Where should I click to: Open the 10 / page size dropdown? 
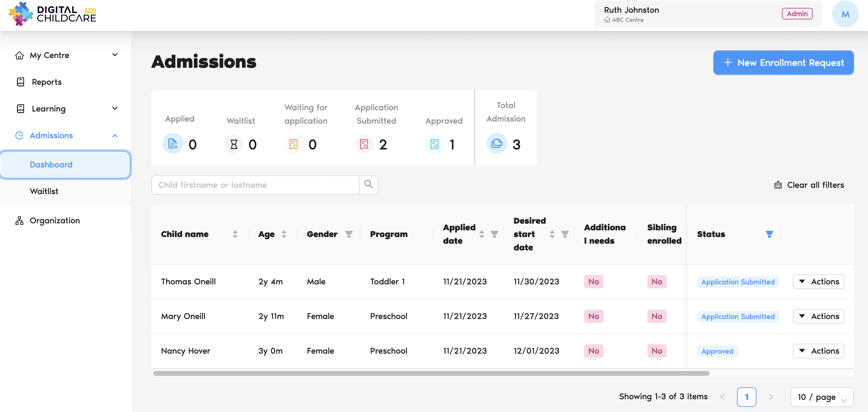[821, 397]
